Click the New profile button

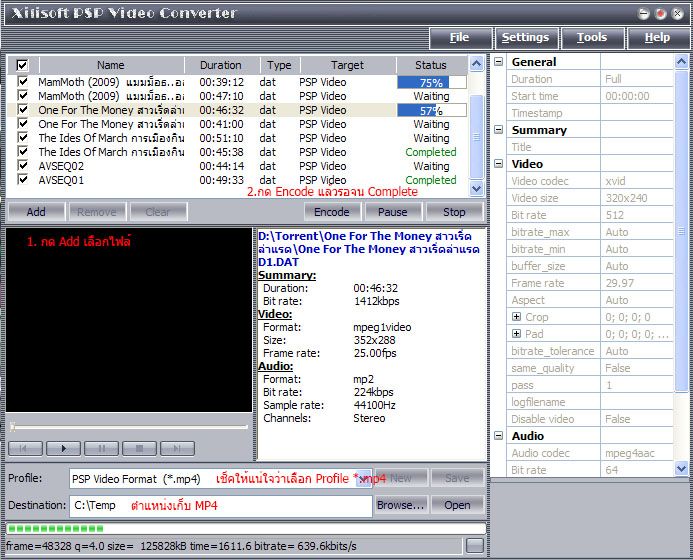point(400,478)
